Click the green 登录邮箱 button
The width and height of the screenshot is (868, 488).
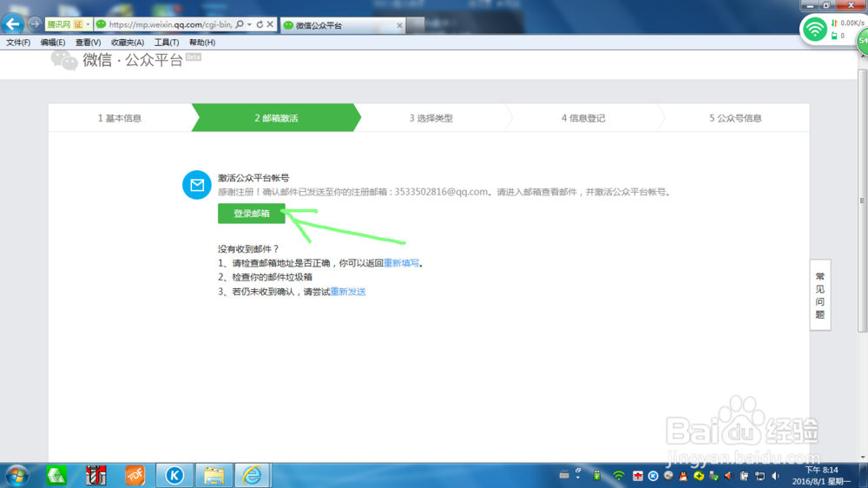[252, 214]
